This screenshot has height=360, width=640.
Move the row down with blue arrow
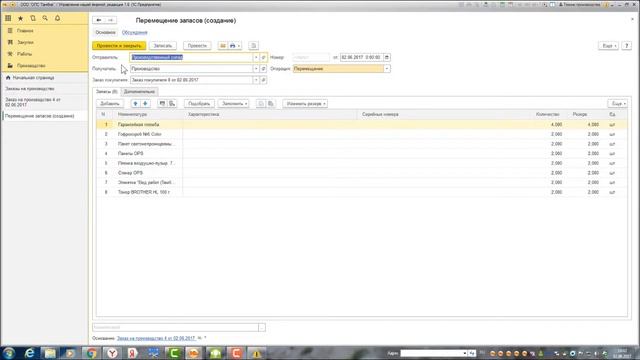pyautogui.click(x=145, y=104)
